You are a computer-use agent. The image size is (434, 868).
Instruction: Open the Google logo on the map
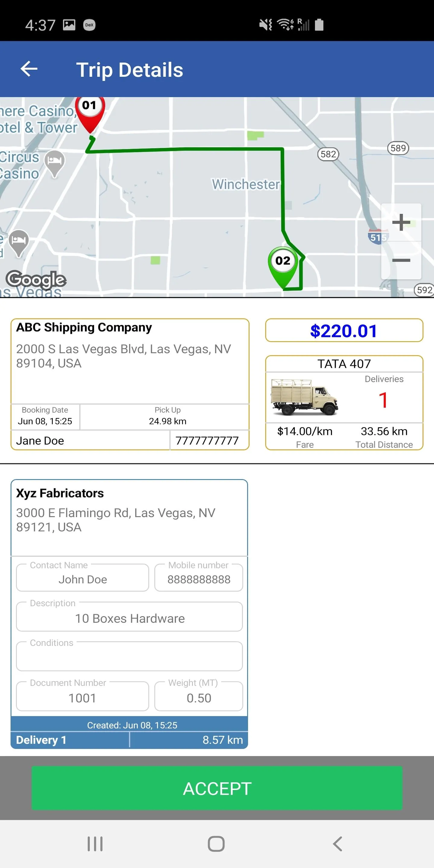click(x=36, y=280)
